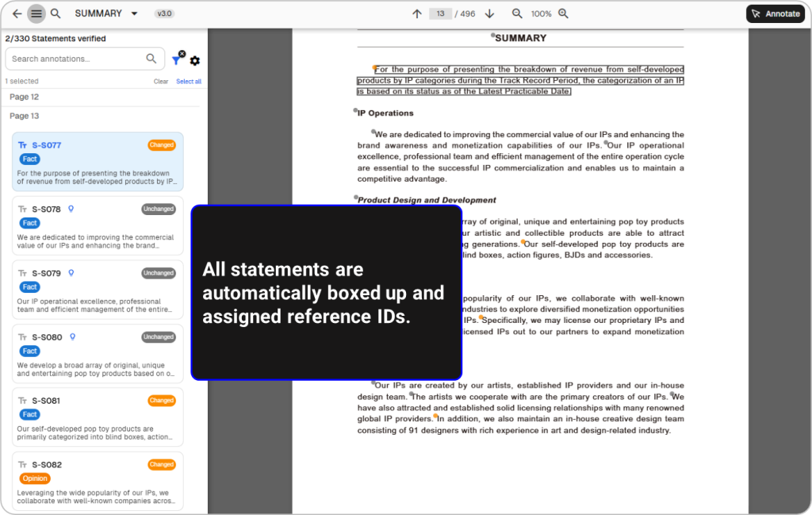Click the Clear selection link

click(161, 82)
